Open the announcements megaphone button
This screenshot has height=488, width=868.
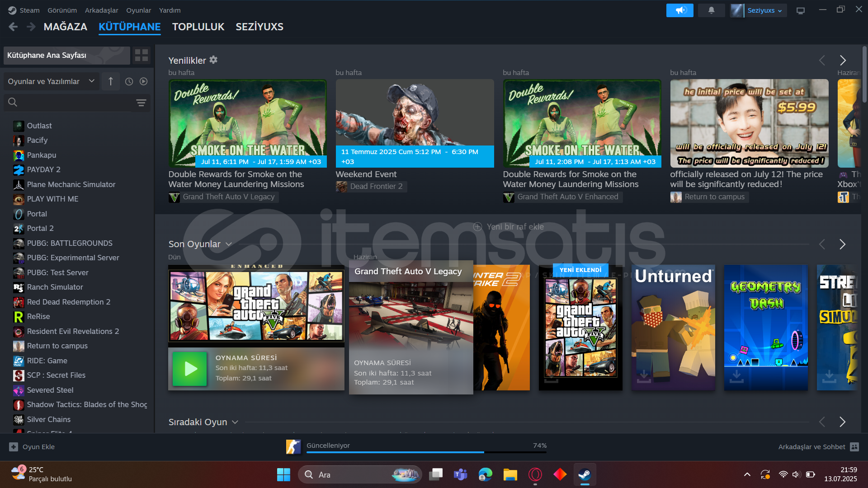679,10
